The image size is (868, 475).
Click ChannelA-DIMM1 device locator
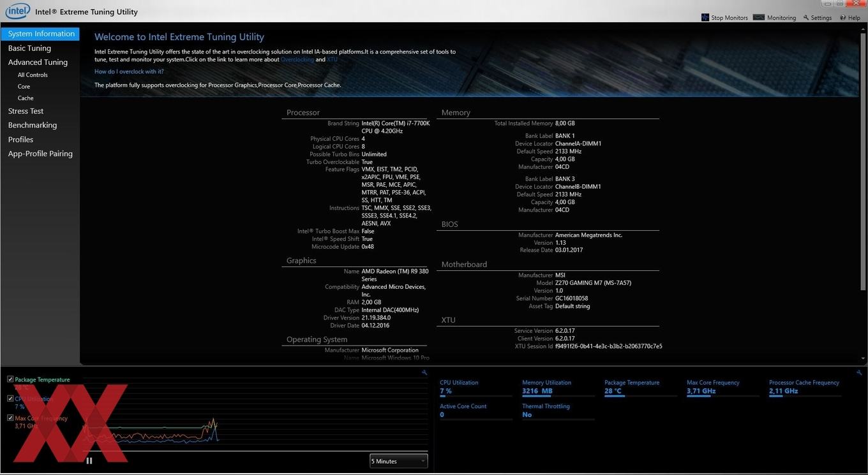578,144
